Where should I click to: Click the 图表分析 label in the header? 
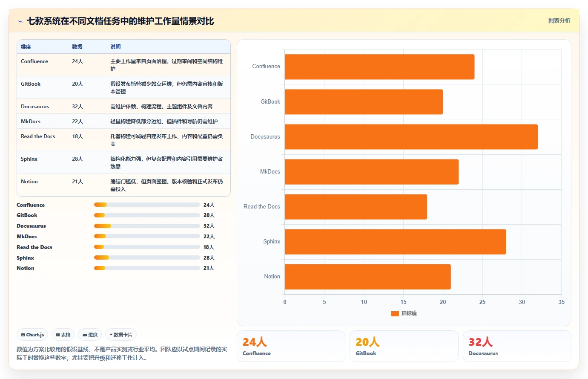click(x=559, y=20)
